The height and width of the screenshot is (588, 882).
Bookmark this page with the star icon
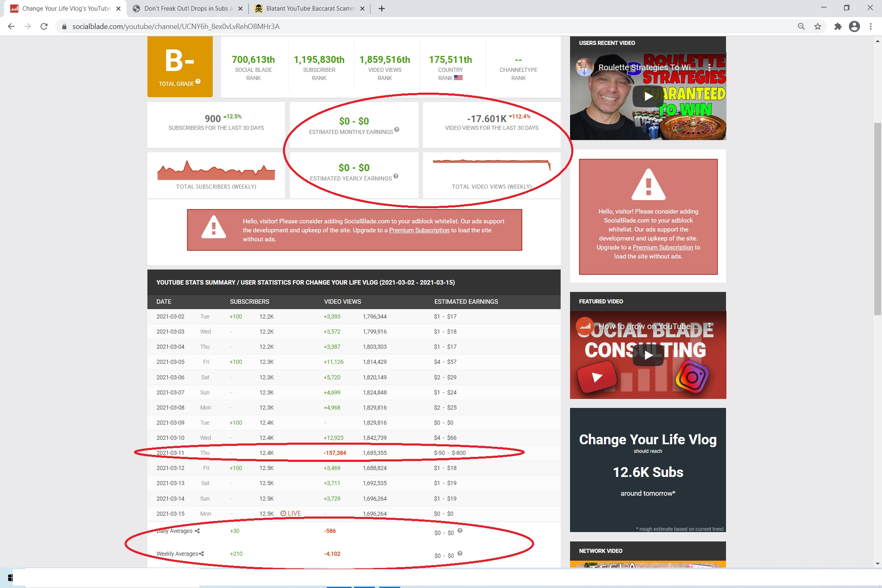[x=817, y=27]
